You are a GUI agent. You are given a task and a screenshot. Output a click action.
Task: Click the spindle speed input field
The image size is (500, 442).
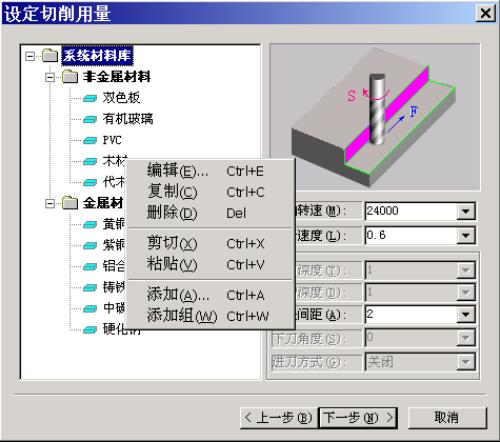pos(411,211)
